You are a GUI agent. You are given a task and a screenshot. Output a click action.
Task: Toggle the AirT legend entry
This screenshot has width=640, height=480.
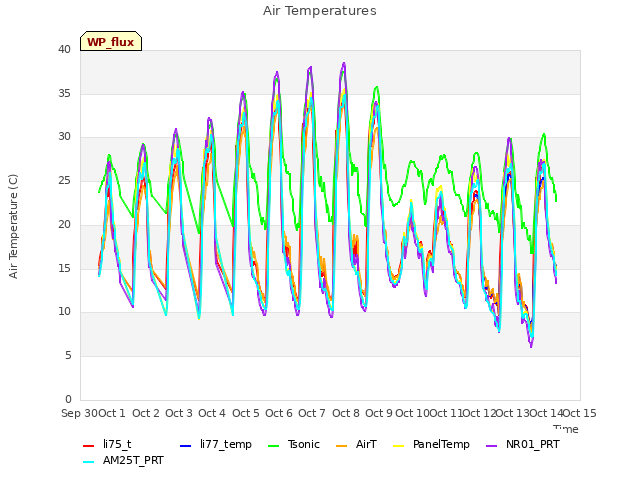(x=356, y=444)
